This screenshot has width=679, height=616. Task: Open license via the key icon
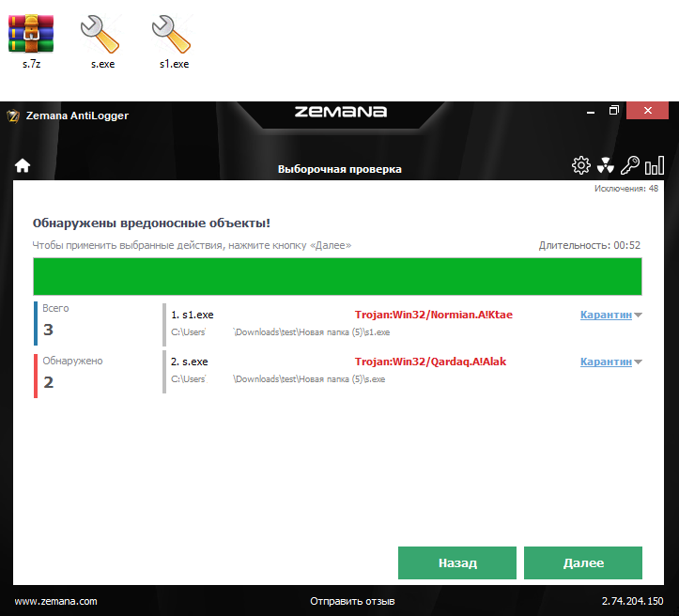[629, 165]
